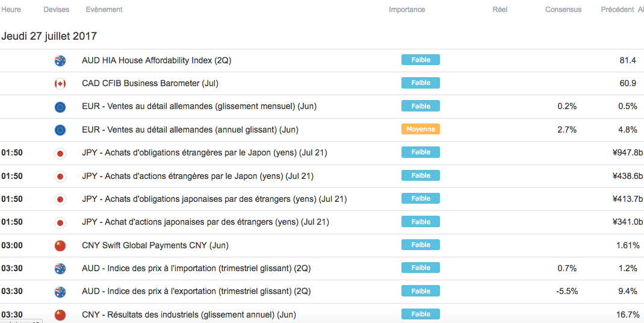The height and width of the screenshot is (323, 644).
Task: Open EUR annual German retail sales event
Action: pyautogui.click(x=190, y=130)
